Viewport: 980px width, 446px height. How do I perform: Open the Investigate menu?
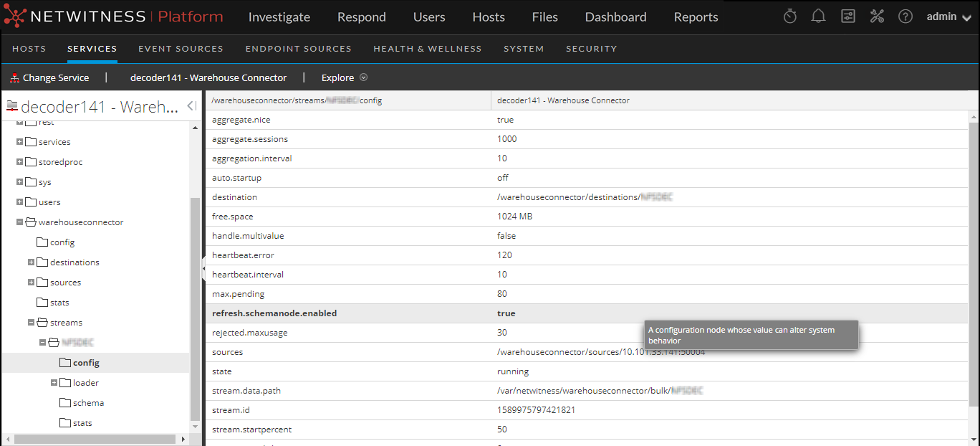[279, 16]
